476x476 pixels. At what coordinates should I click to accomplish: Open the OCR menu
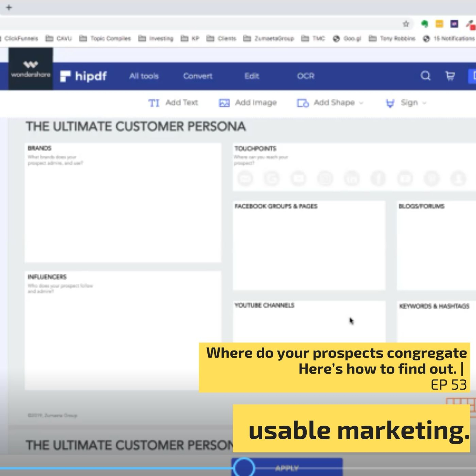click(x=306, y=76)
